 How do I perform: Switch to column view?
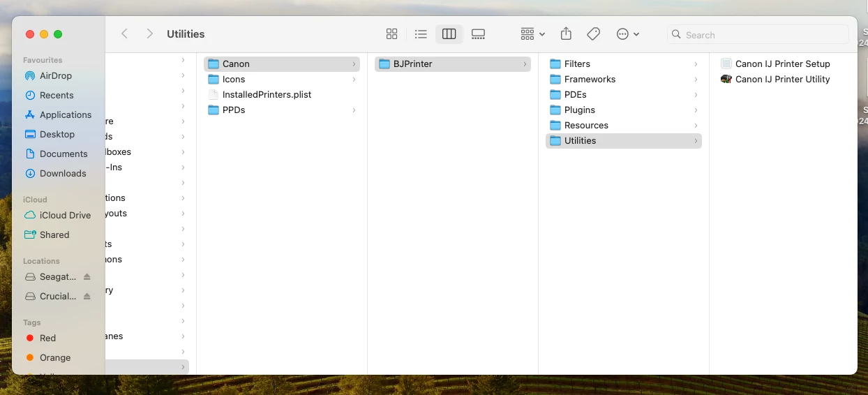(x=449, y=34)
